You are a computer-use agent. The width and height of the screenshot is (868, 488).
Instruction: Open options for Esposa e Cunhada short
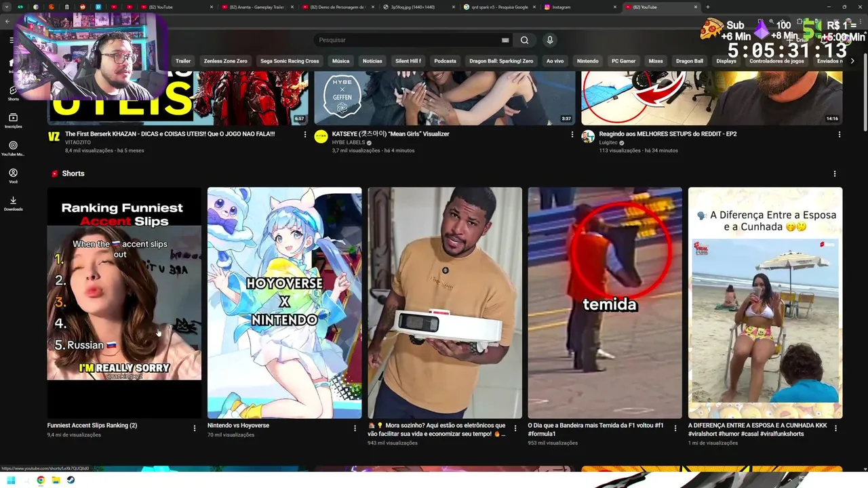[835, 428]
